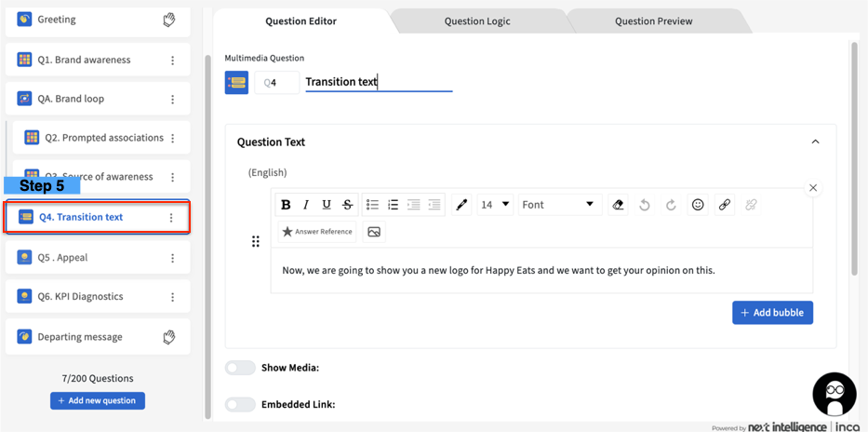This screenshot has width=868, height=432.
Task: Open options menu for Q5 Appeal
Action: point(172,258)
